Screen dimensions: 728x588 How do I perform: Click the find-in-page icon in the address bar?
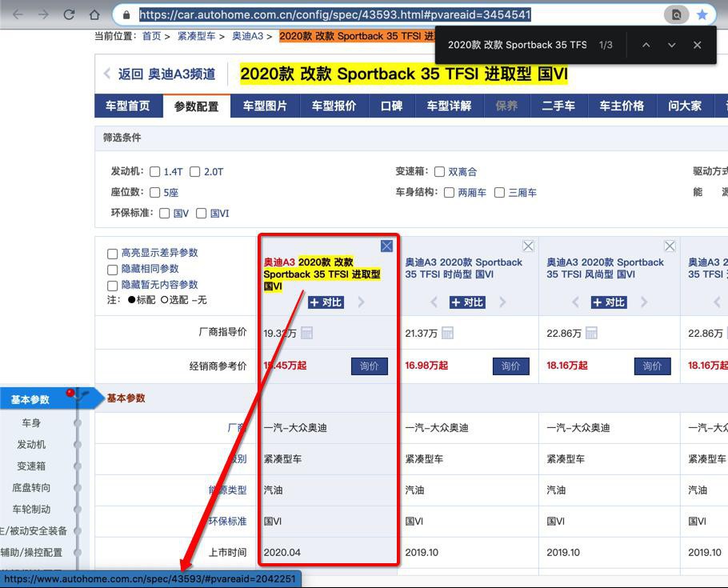677,15
